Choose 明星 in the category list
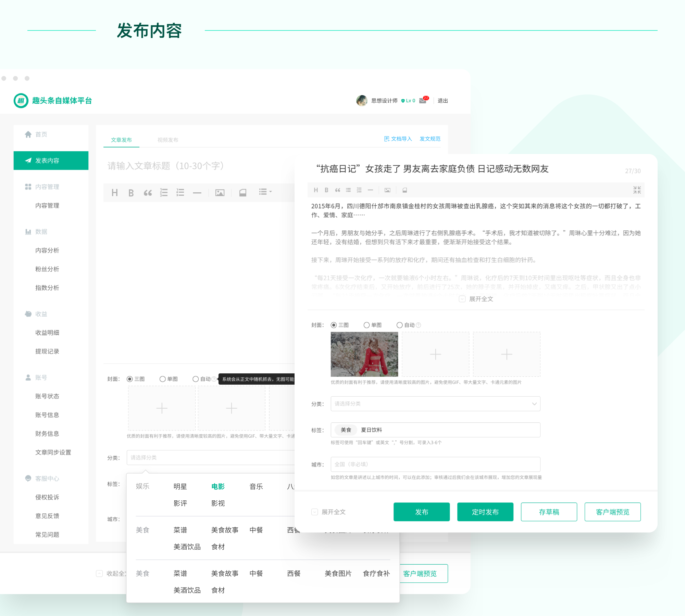 pos(180,487)
